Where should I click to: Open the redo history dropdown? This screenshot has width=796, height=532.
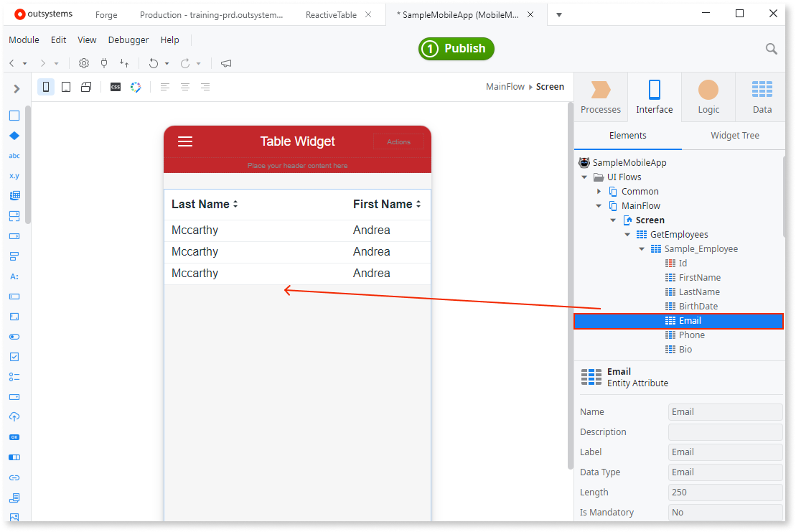pos(199,63)
